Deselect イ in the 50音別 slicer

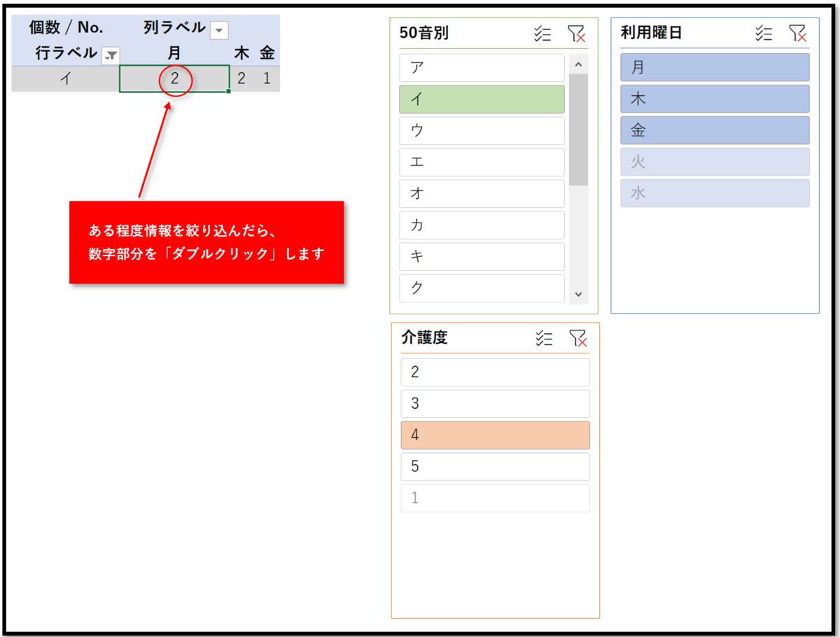tap(482, 99)
